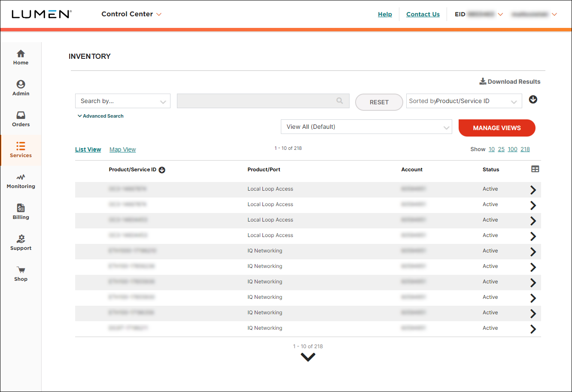Image resolution: width=572 pixels, height=392 pixels.
Task: Click second row's Local Loop Access text
Action: click(x=270, y=204)
